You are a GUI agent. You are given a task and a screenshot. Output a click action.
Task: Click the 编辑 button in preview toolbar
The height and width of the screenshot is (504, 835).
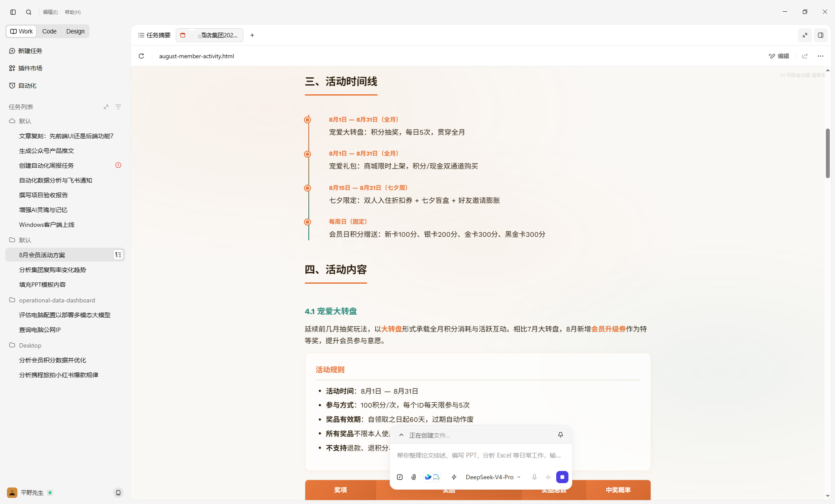[779, 56]
